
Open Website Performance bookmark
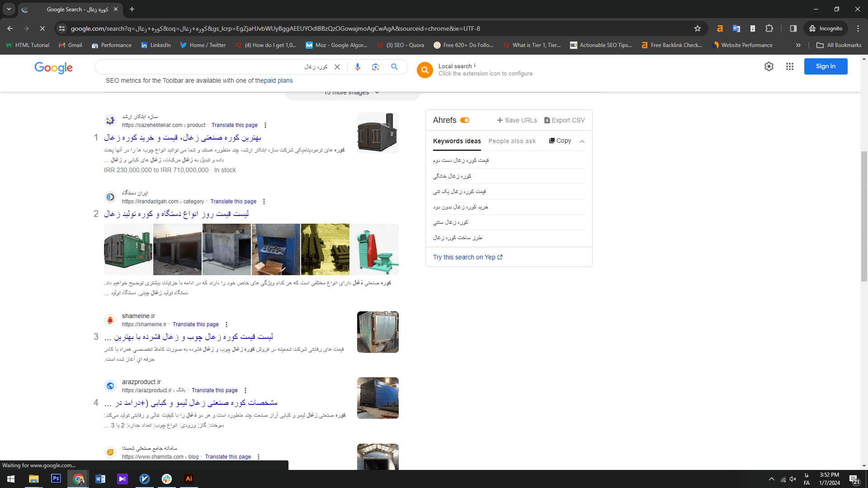click(742, 45)
